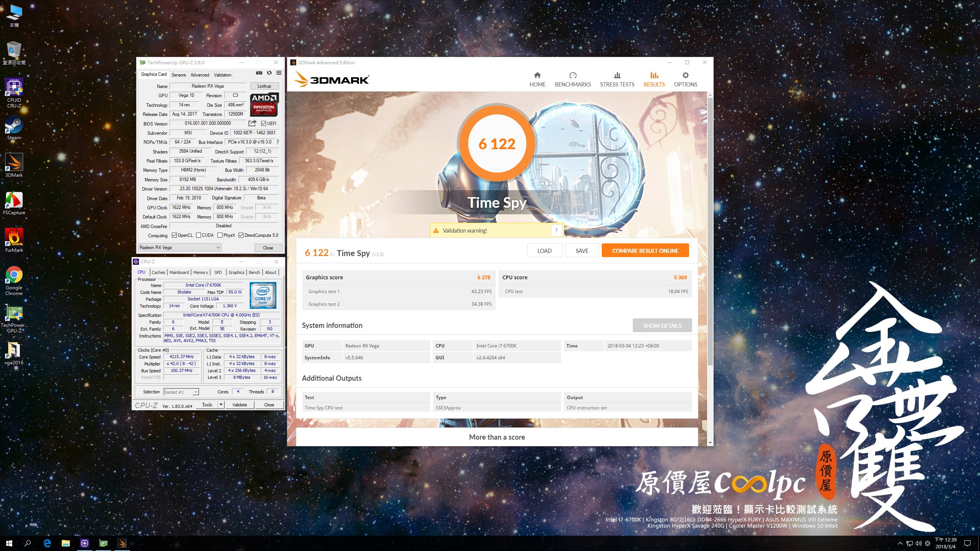Switch to GPU-Z Validation tab
980x551 pixels.
pyautogui.click(x=222, y=75)
